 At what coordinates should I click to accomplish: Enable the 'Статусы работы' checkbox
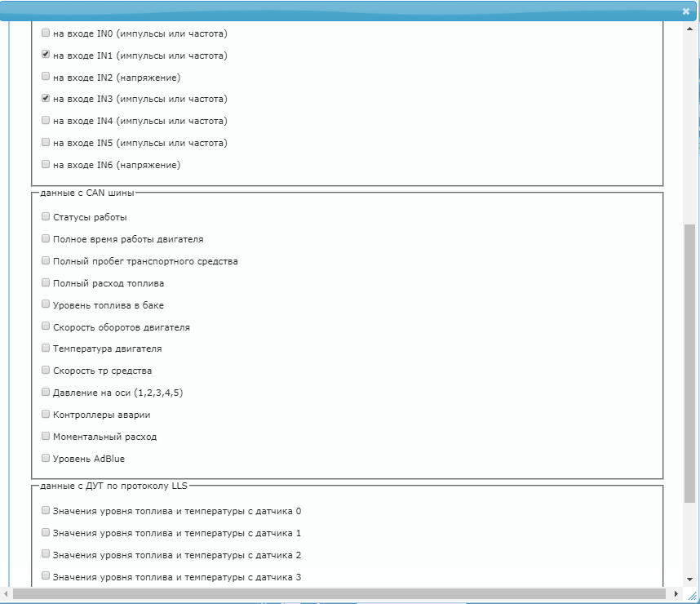[46, 217]
